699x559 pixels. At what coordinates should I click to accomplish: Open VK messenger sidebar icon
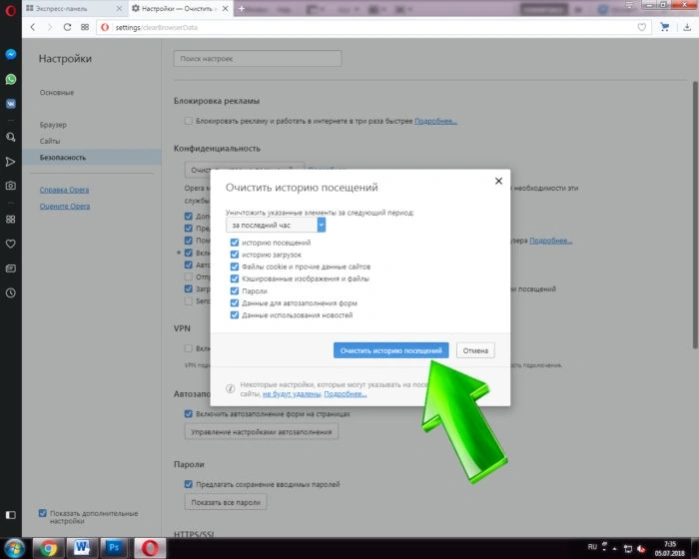point(11,104)
